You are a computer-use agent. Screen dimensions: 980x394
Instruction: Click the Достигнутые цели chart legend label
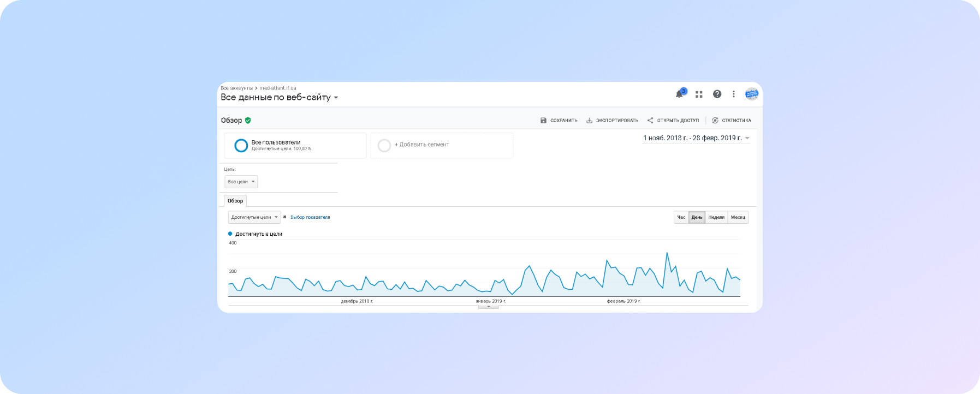click(x=259, y=234)
